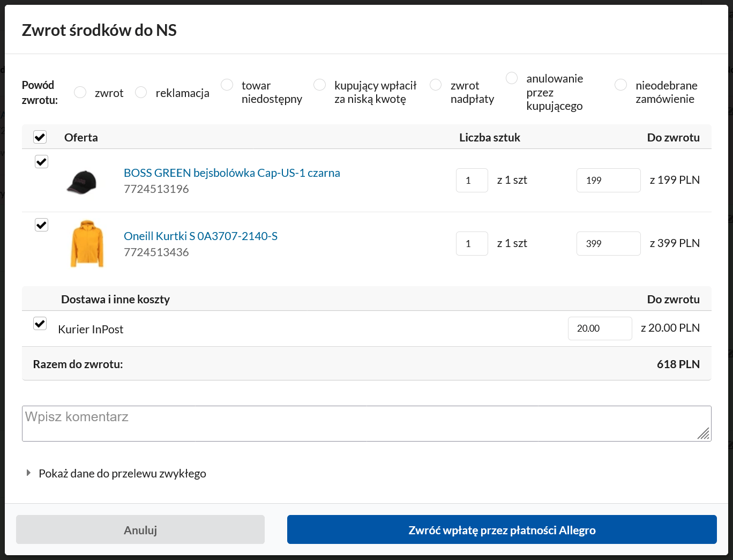
Task: Click the 199 refund amount field
Action: pyautogui.click(x=608, y=180)
